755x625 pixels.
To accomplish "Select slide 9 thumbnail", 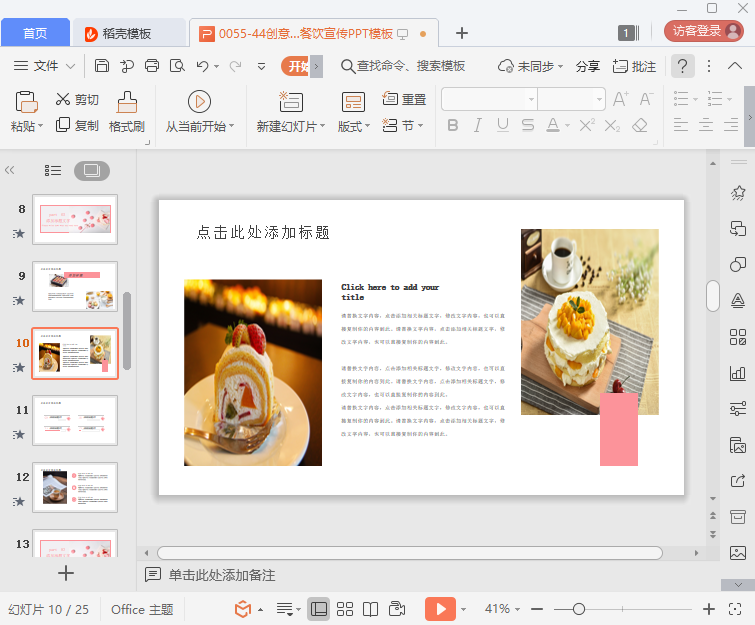I will (75, 286).
